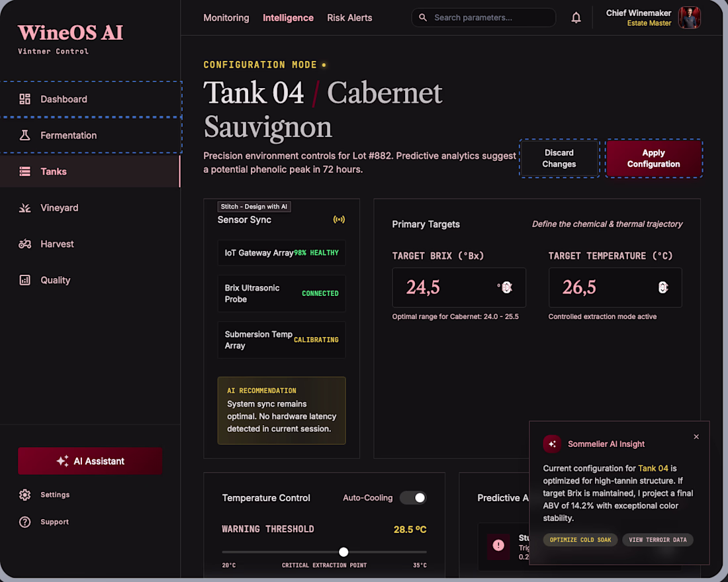Click the Target Brix value field

point(459,287)
